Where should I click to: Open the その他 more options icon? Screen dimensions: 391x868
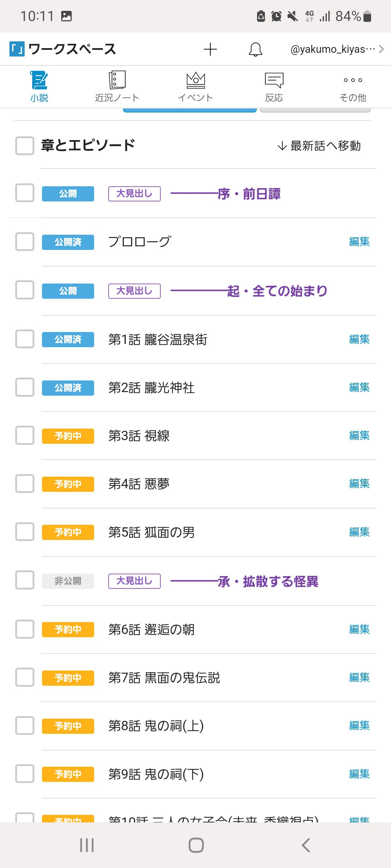(353, 80)
